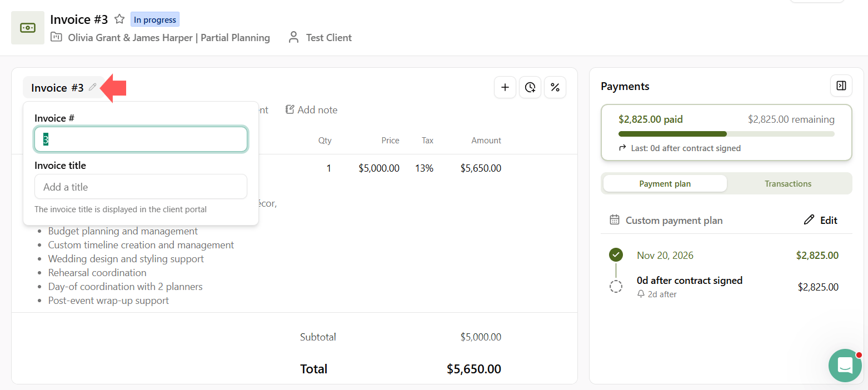The width and height of the screenshot is (868, 390).
Task: Switch to the Transactions tab
Action: coord(788,183)
